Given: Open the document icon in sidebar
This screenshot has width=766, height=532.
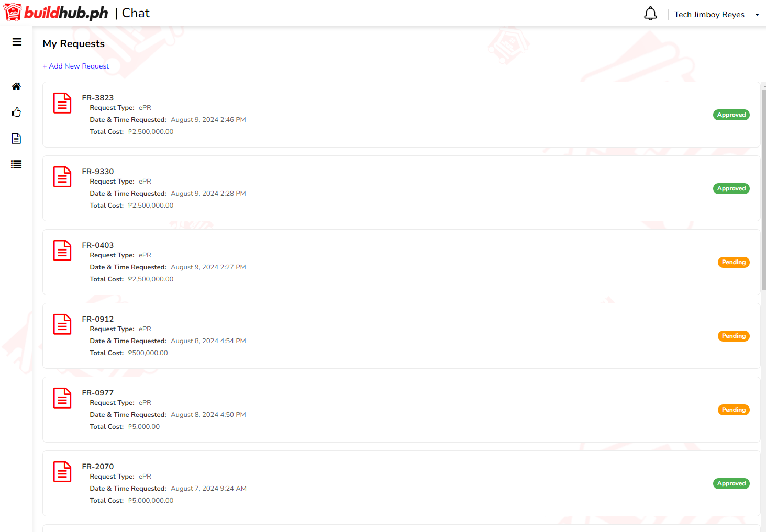Looking at the screenshot, I should tap(16, 139).
